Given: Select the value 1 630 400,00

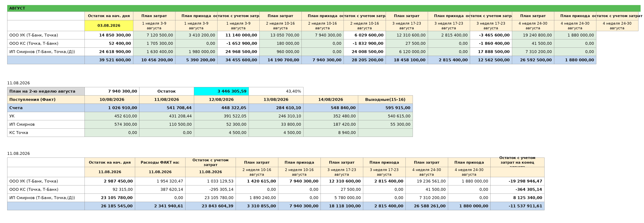Looking at the screenshot, I should (x=154, y=52).
